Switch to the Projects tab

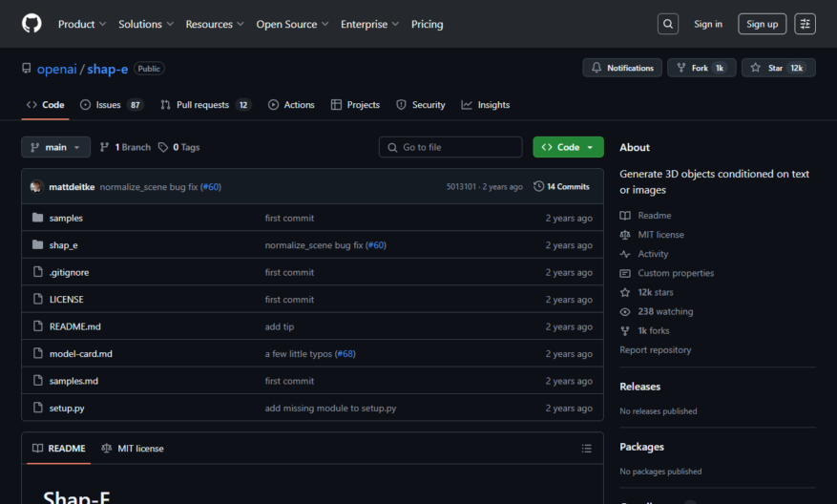pyautogui.click(x=356, y=105)
